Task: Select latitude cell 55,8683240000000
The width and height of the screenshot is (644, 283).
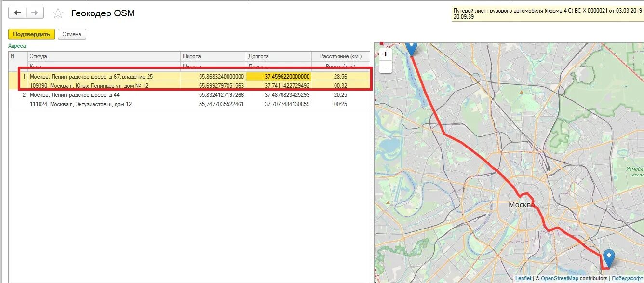Action: click(x=213, y=77)
